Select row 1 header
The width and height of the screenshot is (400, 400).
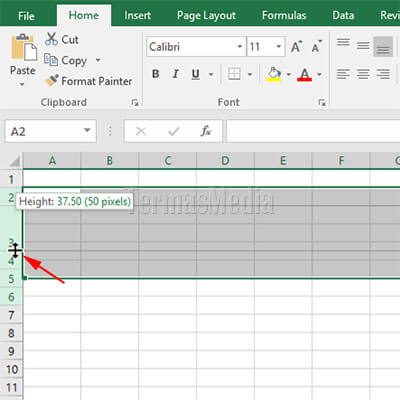[11, 179]
